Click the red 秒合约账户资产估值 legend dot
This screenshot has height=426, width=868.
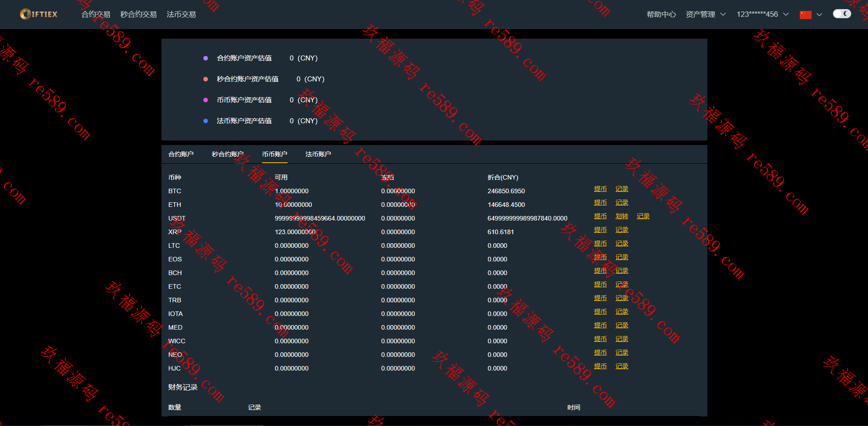[206, 79]
